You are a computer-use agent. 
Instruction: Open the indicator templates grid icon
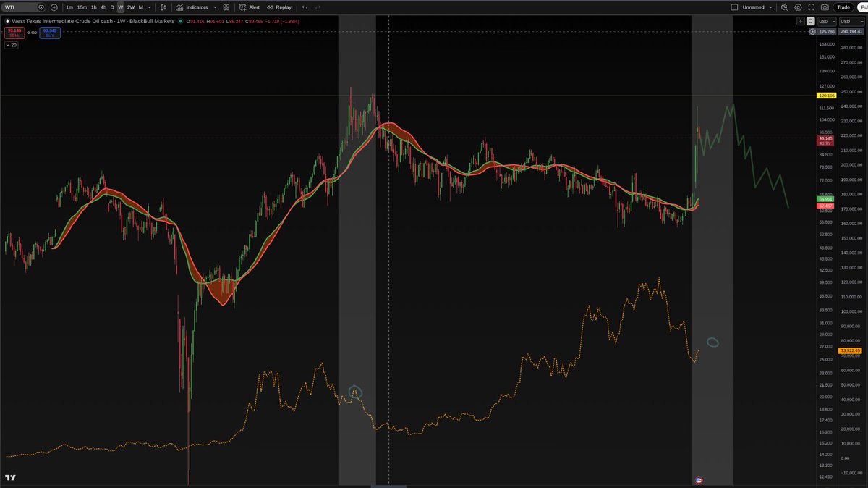(226, 7)
